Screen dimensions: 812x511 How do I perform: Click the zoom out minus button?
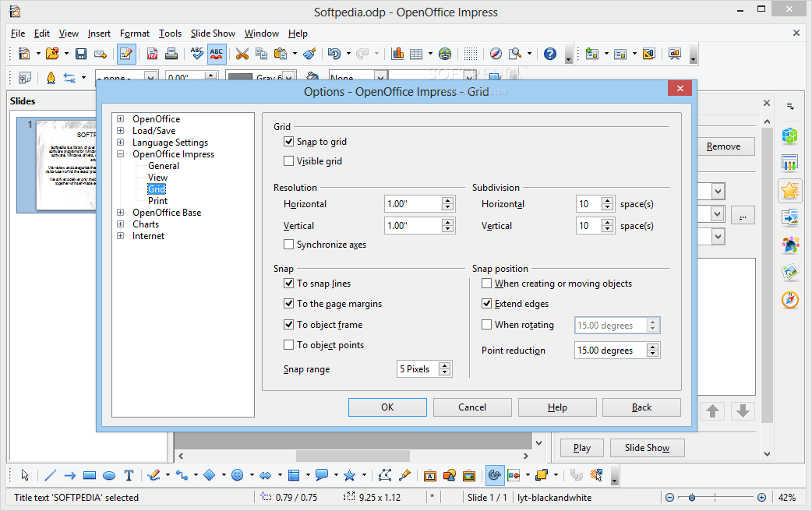[669, 498]
